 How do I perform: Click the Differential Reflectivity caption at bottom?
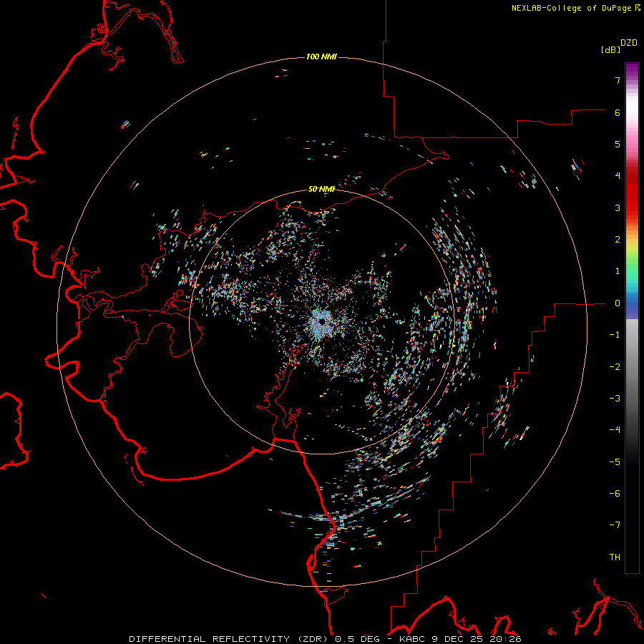pyautogui.click(x=326, y=639)
